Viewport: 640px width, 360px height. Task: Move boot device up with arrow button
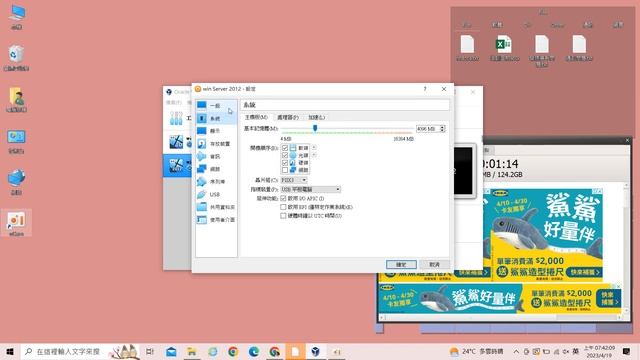tap(314, 148)
